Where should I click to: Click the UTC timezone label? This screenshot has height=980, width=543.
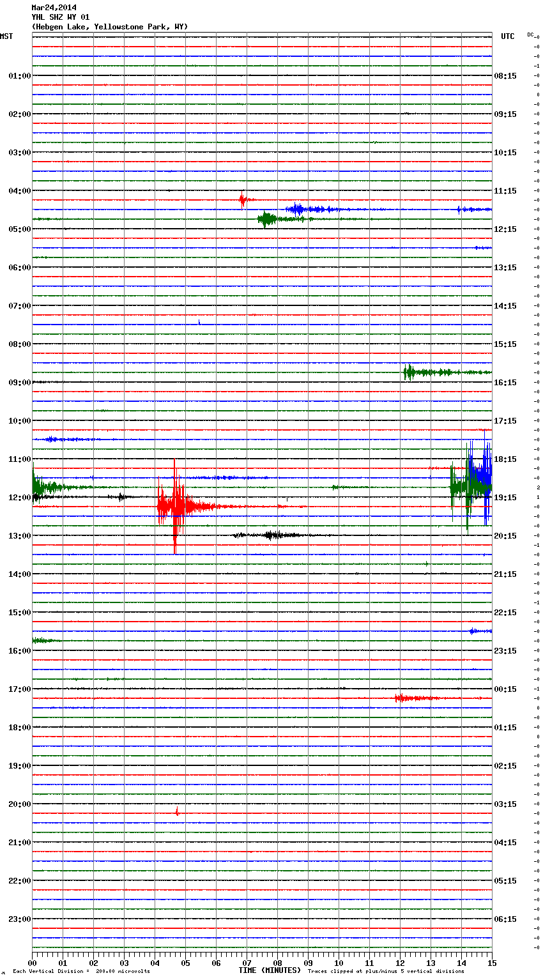pos(508,36)
